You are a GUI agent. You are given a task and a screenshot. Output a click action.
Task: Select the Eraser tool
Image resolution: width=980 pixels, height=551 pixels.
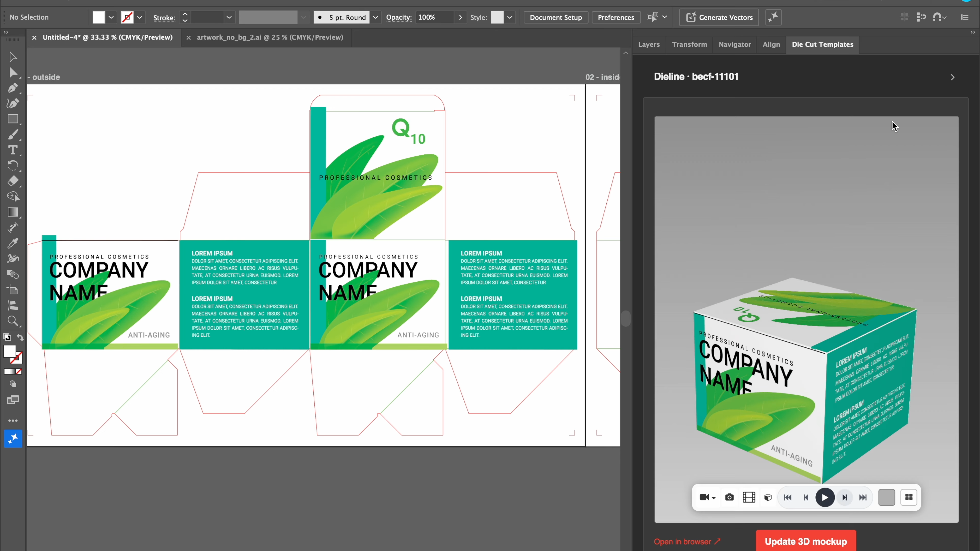13,181
